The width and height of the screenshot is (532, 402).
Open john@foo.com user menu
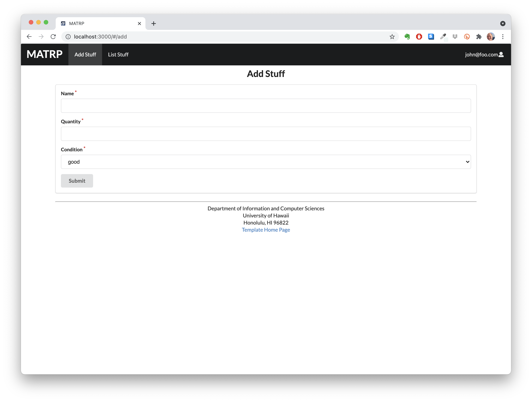coord(484,55)
